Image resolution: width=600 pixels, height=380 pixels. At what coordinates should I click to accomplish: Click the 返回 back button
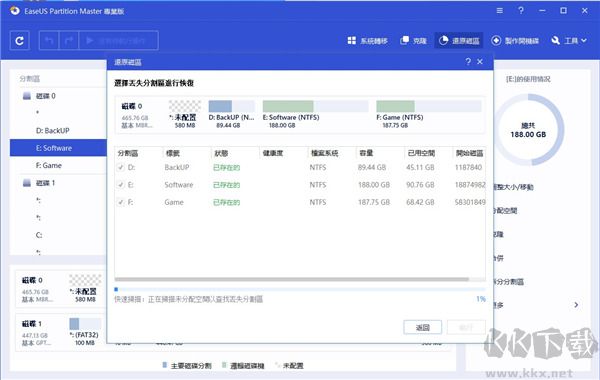[422, 327]
